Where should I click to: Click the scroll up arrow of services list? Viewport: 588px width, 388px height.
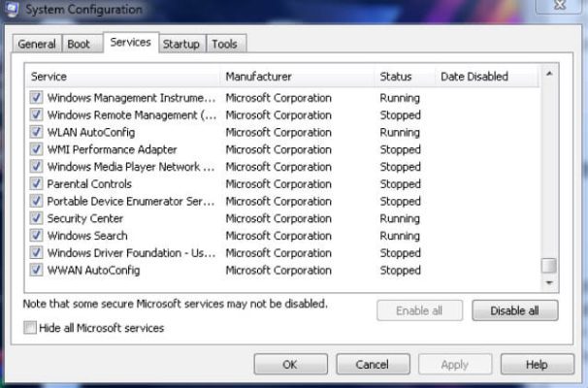550,75
